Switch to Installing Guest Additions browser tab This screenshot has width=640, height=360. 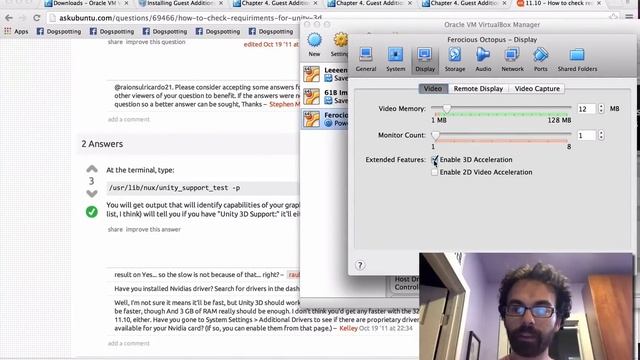click(181, 4)
